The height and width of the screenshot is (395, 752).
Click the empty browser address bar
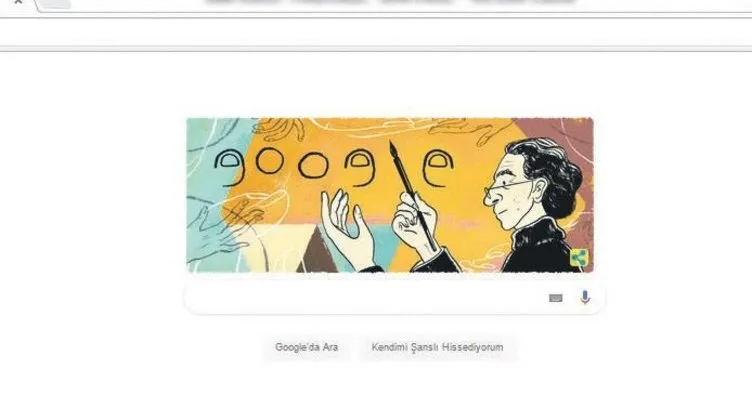(376, 33)
